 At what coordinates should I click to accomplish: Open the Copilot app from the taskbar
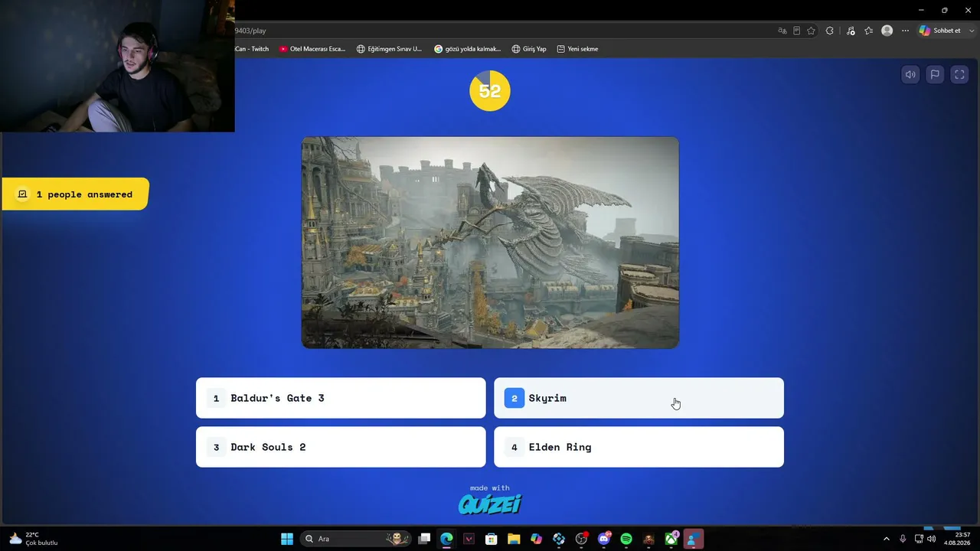pyautogui.click(x=537, y=539)
